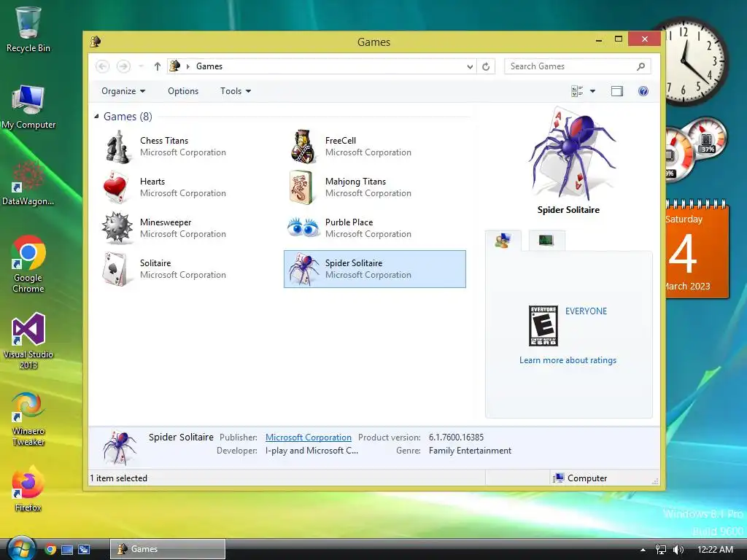
Task: Click the calendar gadget showing Saturday 4
Action: tap(697, 249)
